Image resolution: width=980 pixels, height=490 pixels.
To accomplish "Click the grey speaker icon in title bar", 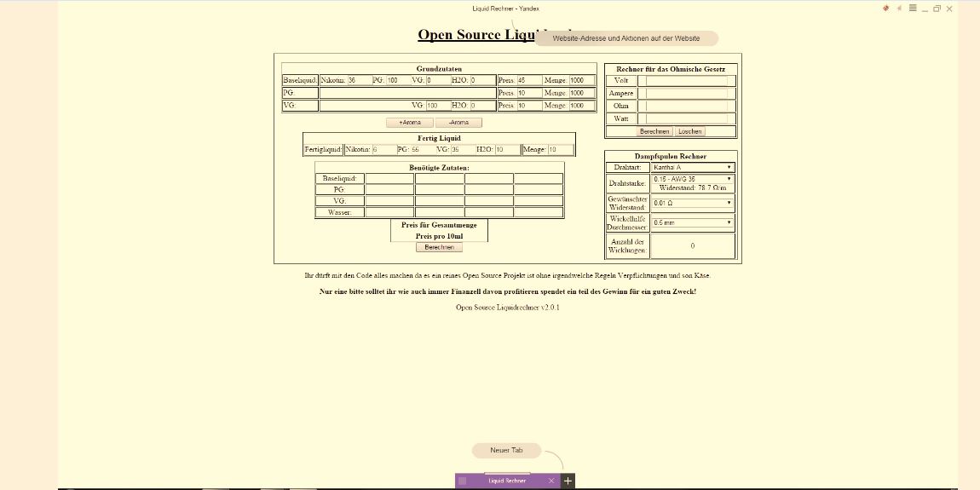I will (x=899, y=9).
